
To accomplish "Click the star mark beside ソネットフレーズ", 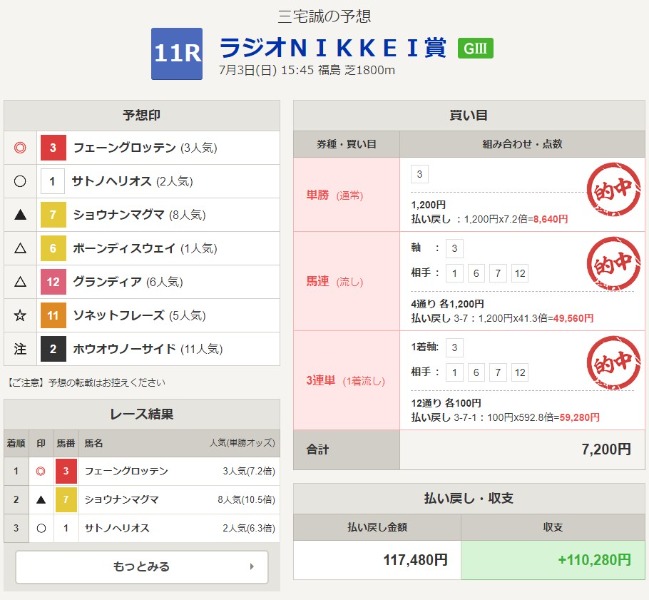I will [x=20, y=315].
